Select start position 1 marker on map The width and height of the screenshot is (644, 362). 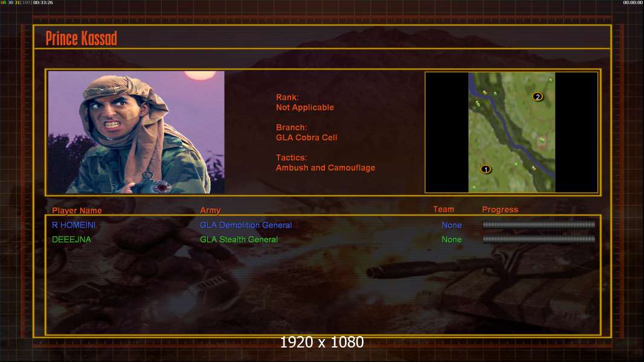(486, 169)
